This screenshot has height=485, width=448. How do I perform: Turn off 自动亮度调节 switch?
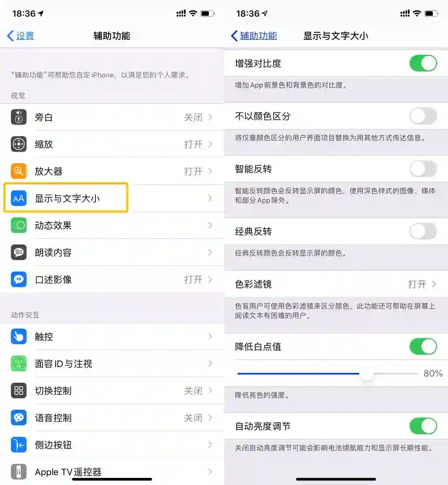pyautogui.click(x=423, y=426)
